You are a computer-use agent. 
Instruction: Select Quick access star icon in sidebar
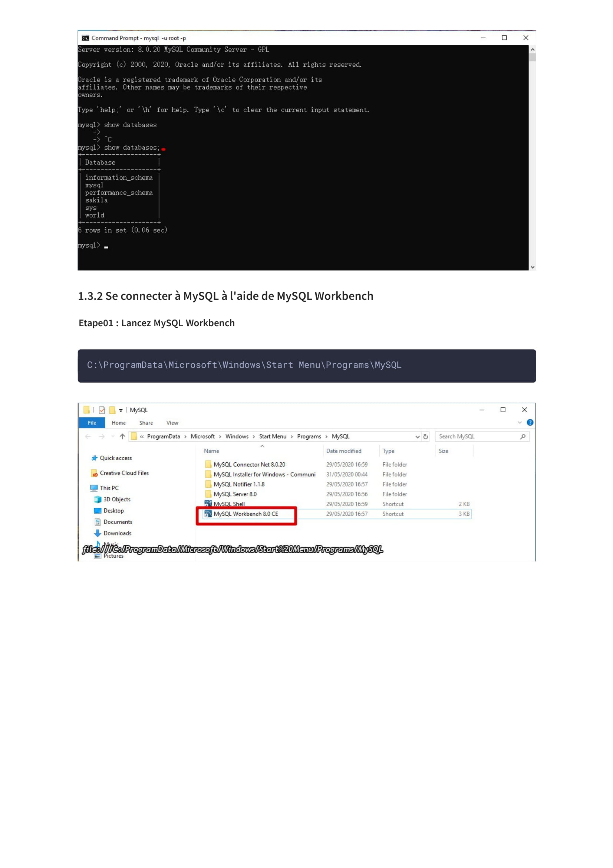(x=95, y=458)
